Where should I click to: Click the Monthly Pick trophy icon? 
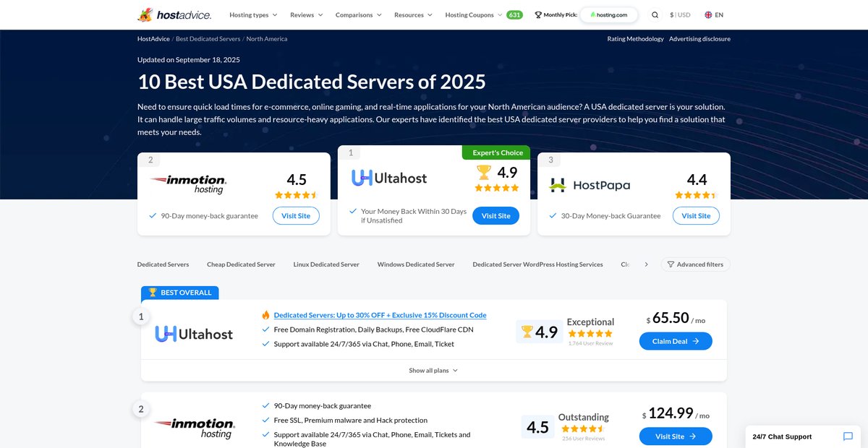538,14
